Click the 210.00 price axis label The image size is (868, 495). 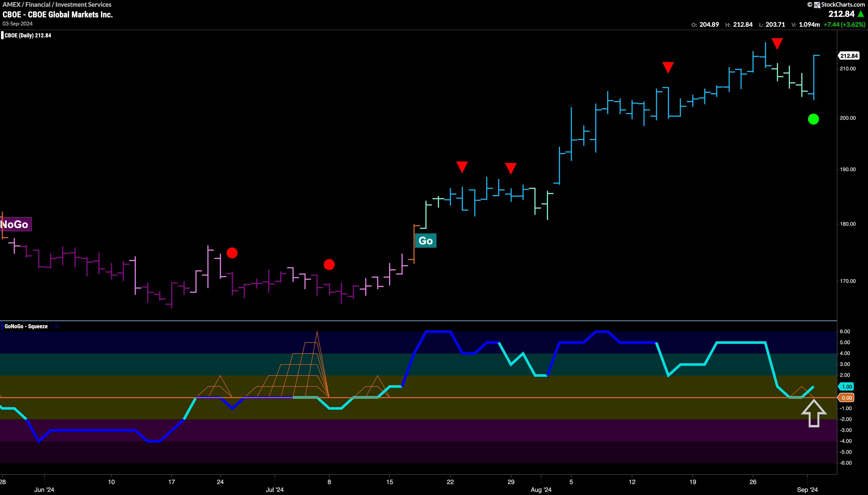pyautogui.click(x=847, y=69)
